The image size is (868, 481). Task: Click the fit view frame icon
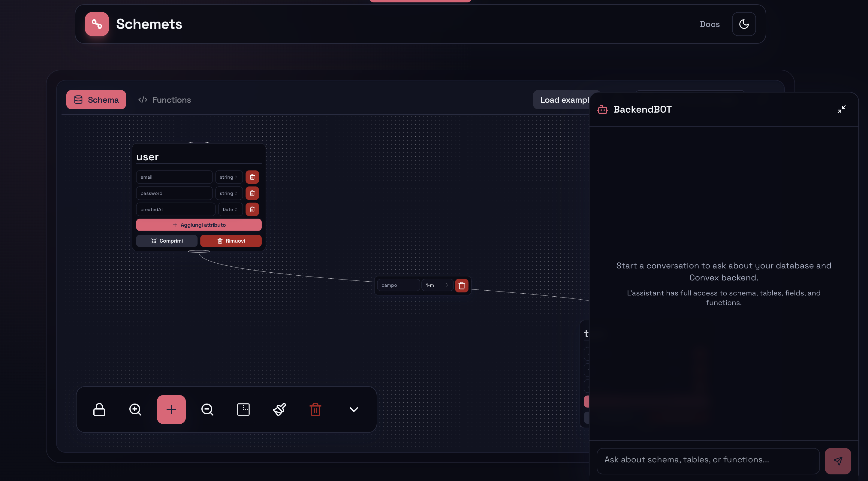tap(243, 410)
